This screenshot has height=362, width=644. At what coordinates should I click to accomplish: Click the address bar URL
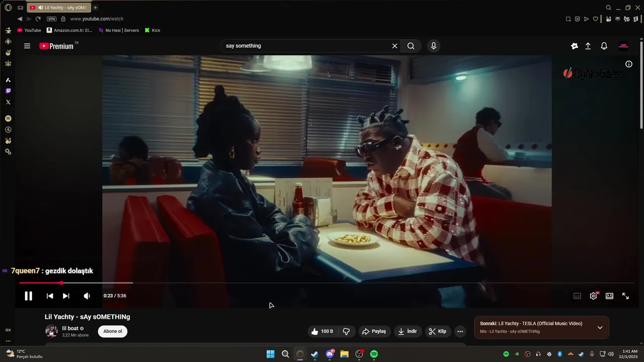coord(97,19)
